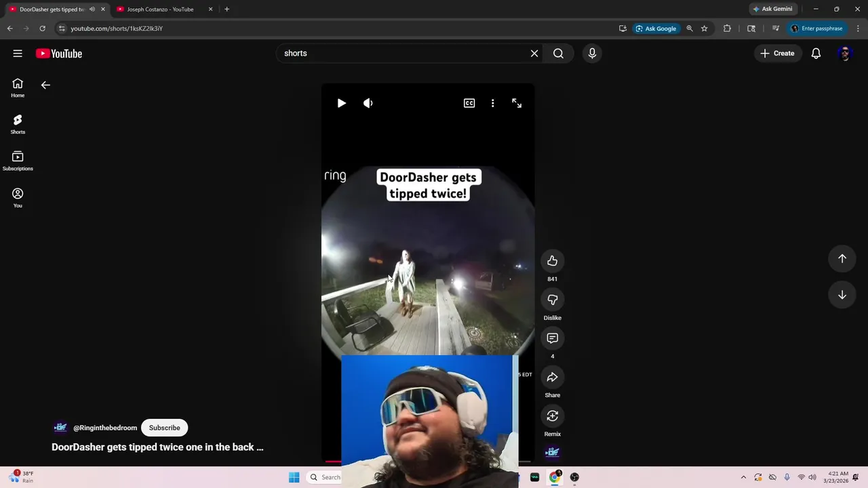Viewport: 868px width, 488px height.
Task: Click the system tray microphone icon
Action: coord(787,477)
